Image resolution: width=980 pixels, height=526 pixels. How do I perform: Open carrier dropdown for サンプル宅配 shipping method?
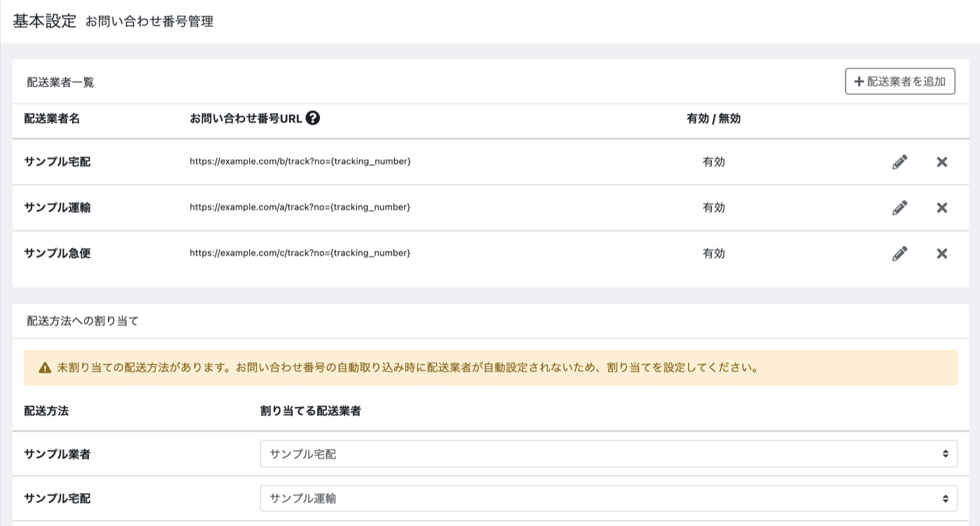[608, 499]
